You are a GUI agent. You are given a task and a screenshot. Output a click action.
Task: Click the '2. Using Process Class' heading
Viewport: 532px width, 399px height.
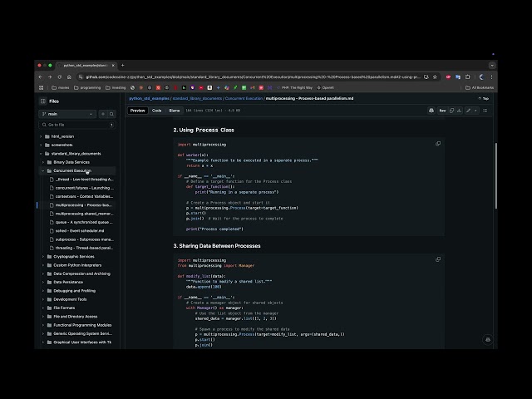coord(204,130)
